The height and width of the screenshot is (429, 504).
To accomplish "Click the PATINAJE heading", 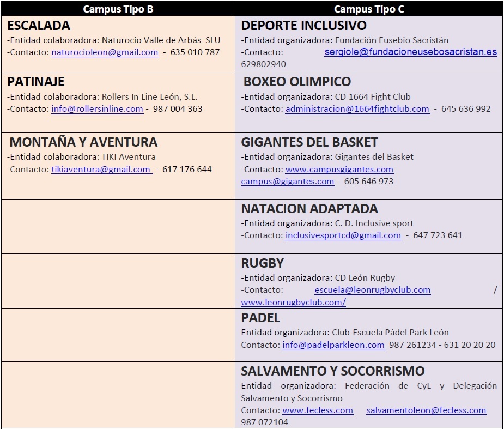I will pyautogui.click(x=35, y=82).
